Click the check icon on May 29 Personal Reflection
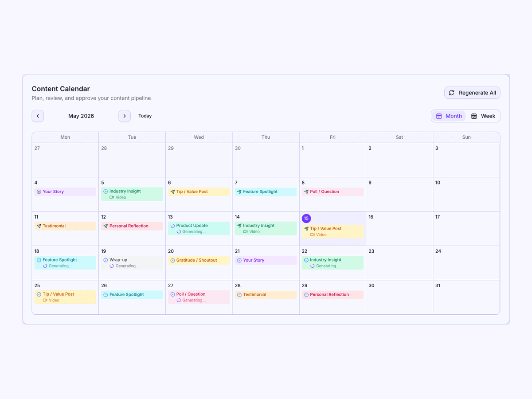This screenshot has height=399, width=532. tap(306, 295)
